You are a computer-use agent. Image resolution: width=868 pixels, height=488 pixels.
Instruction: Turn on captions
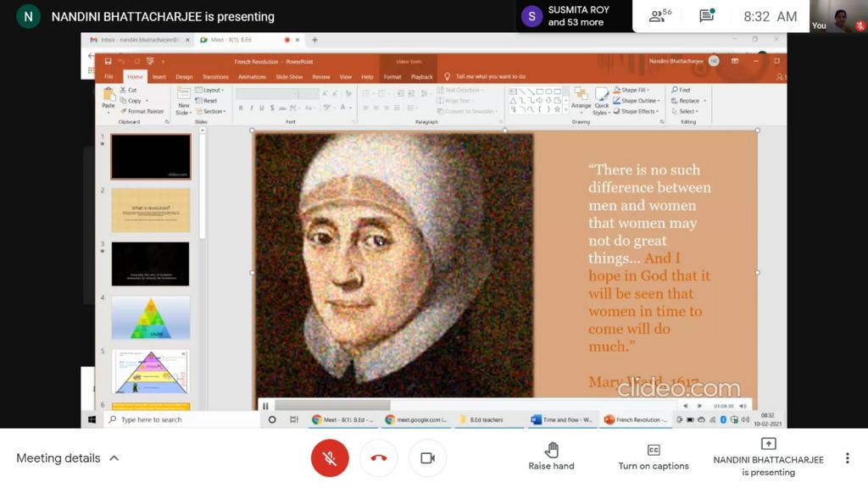coord(654,457)
